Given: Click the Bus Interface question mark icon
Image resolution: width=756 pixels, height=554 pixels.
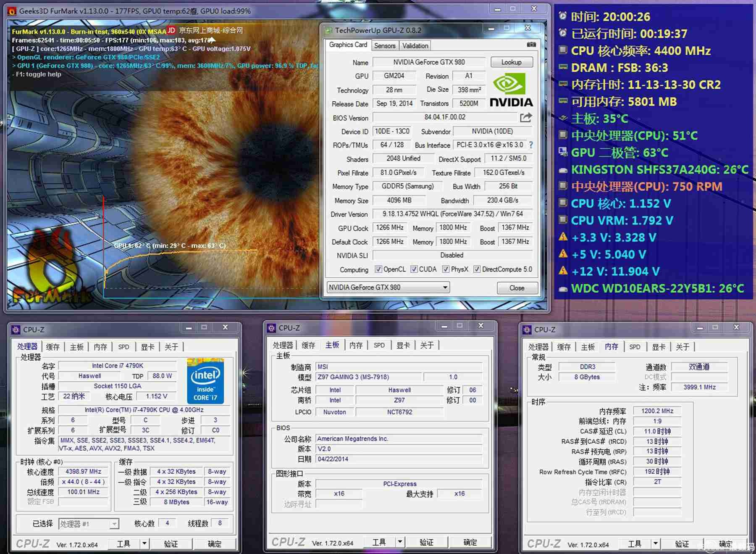Looking at the screenshot, I should (x=531, y=145).
